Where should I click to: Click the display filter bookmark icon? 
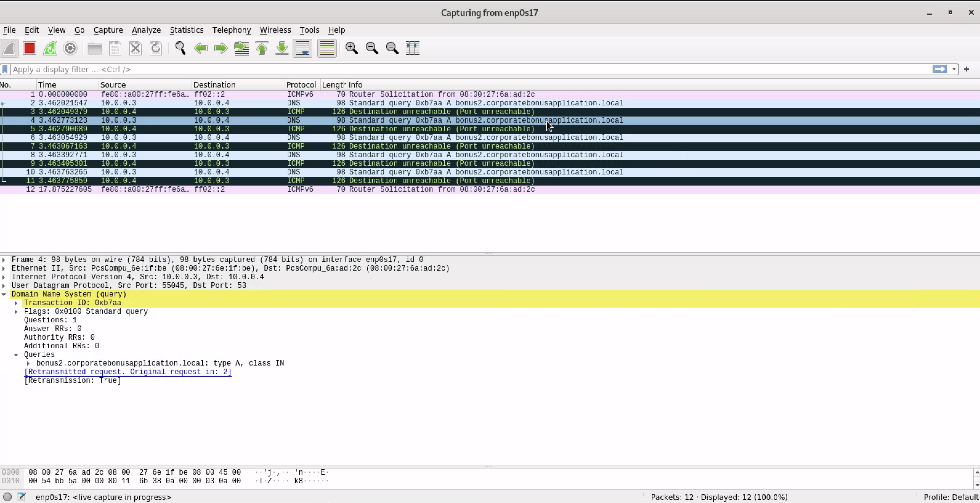pos(5,69)
